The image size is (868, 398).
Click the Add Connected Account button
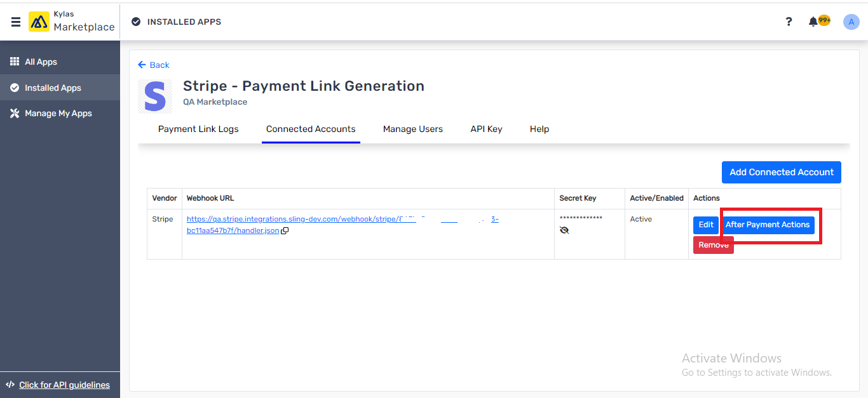click(x=781, y=172)
